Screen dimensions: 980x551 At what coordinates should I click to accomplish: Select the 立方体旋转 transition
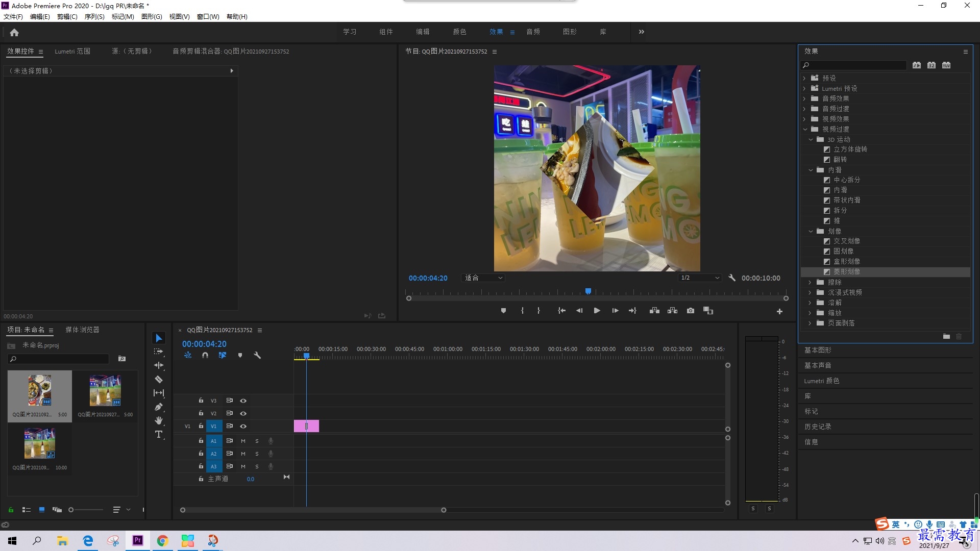(850, 149)
